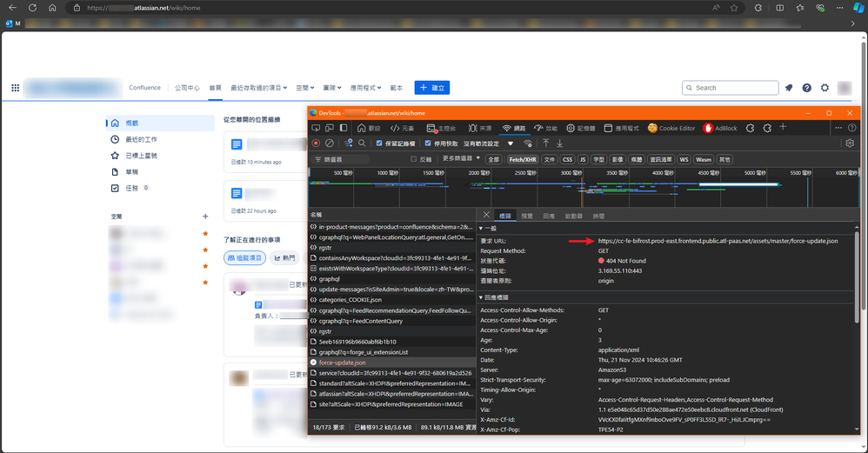Image resolution: width=868 pixels, height=453 pixels.
Task: Open Confluence help icon
Action: tap(806, 88)
